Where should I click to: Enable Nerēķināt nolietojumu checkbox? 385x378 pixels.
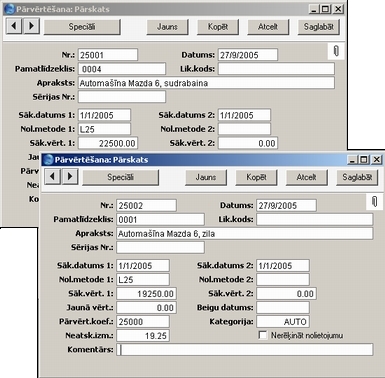pos(263,335)
